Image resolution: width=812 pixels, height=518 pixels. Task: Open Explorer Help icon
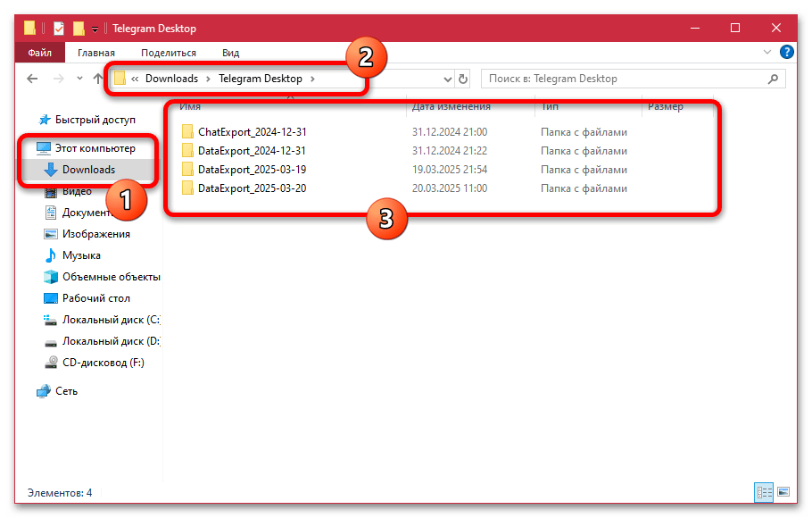(x=787, y=52)
